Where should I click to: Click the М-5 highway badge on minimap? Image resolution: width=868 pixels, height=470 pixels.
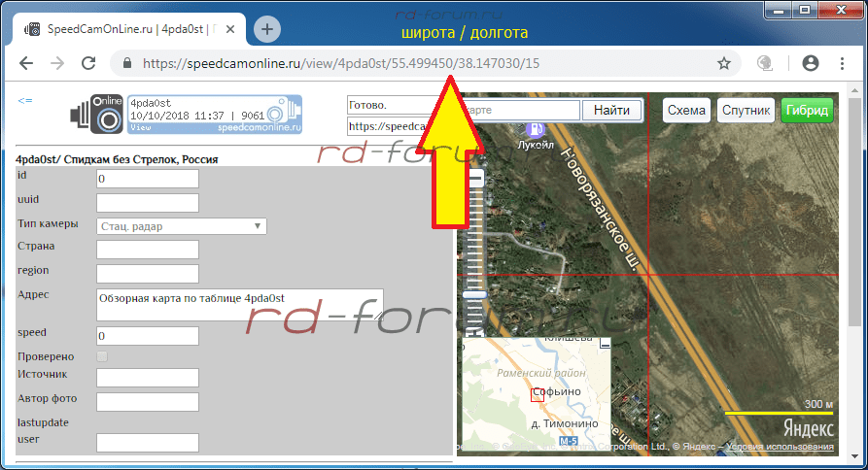click(569, 441)
